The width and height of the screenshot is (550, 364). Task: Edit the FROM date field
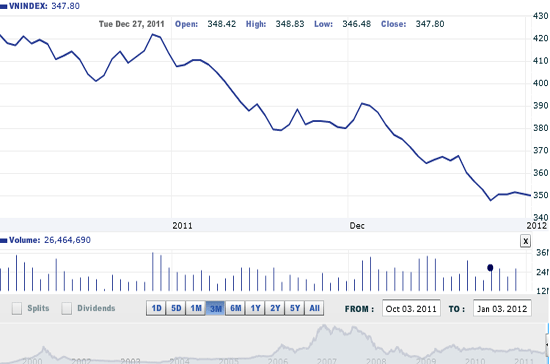tap(411, 309)
